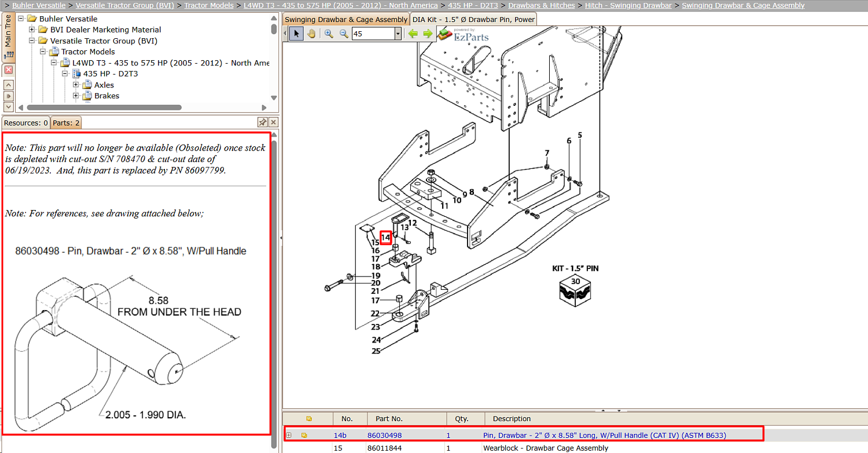Click the EzParts logo

(463, 34)
